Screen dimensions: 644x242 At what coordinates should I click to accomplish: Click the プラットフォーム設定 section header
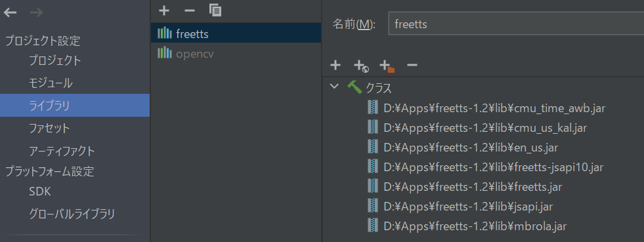pyautogui.click(x=49, y=171)
